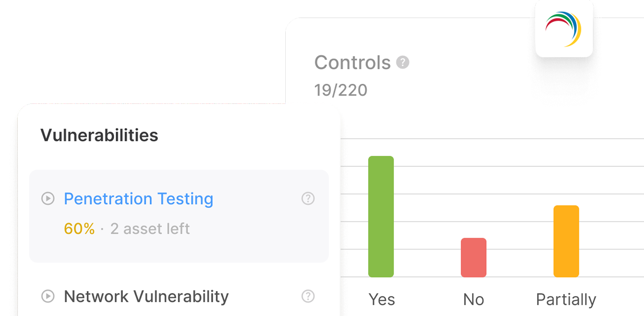The height and width of the screenshot is (316, 644).
Task: Click the Yes axis label
Action: [x=382, y=300]
